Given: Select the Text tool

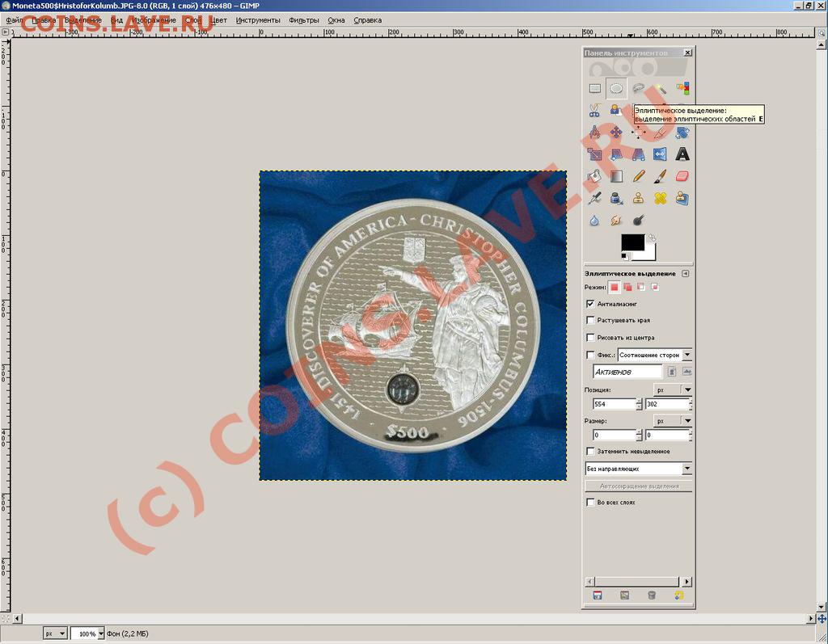Looking at the screenshot, I should (682, 154).
